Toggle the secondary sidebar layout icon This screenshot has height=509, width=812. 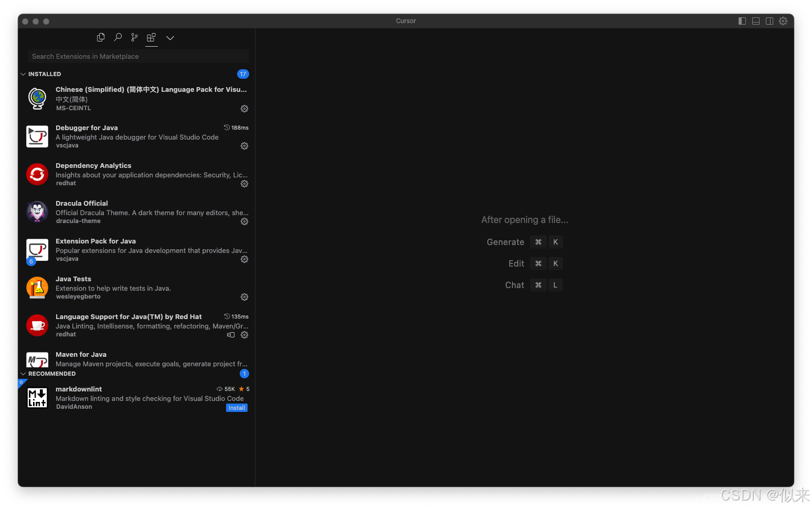(x=770, y=21)
